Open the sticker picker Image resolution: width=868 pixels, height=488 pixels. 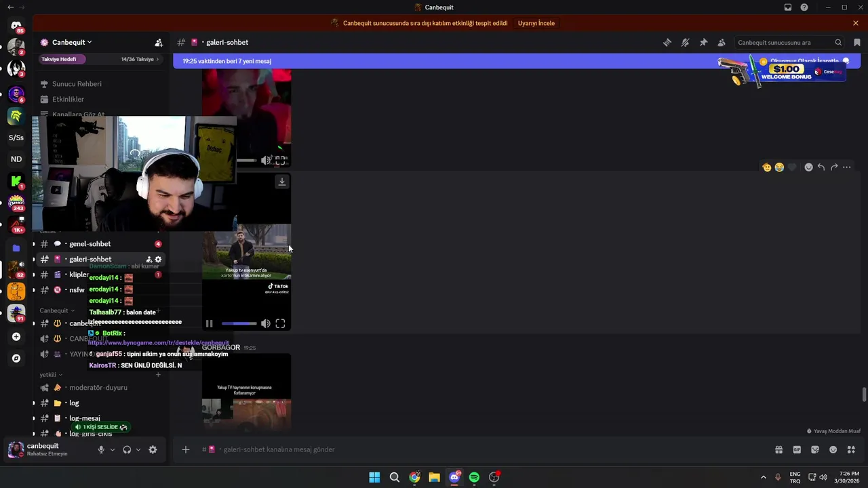(x=815, y=449)
